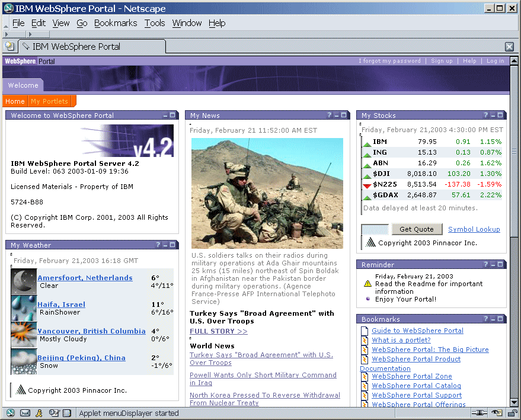521x420 pixels.
Task: Open the Bookmarks menu
Action: click(x=116, y=23)
